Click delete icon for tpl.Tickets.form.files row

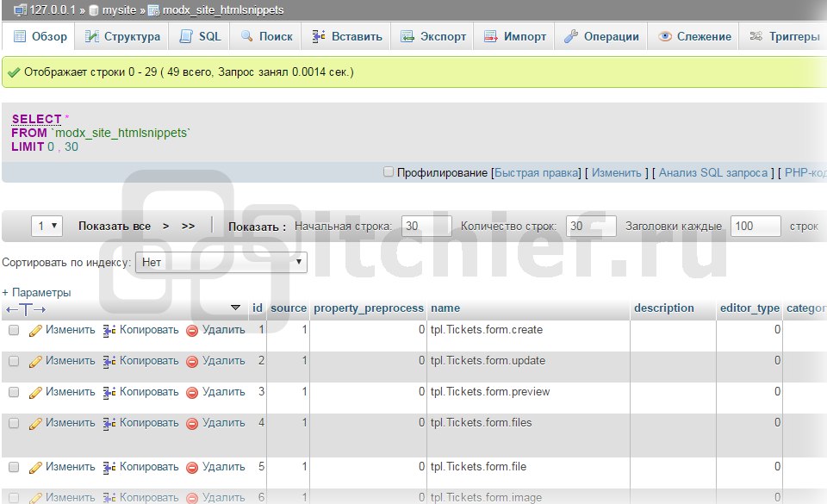tap(192, 424)
